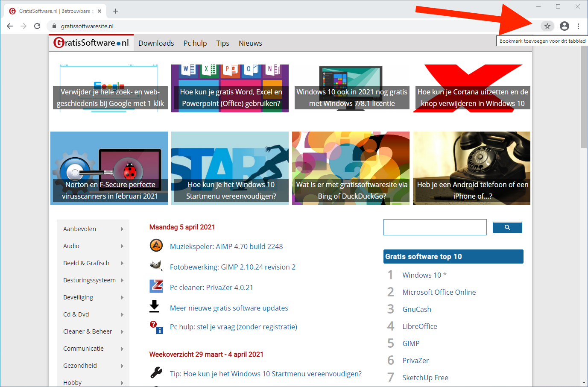Expand the Beeld & Grafisch category
The image size is (588, 387).
pos(122,263)
